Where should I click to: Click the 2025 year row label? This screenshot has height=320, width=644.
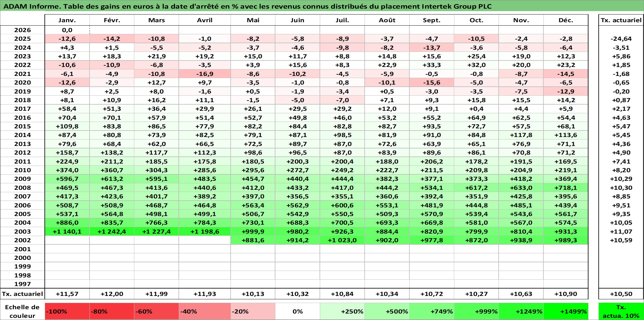[23, 39]
